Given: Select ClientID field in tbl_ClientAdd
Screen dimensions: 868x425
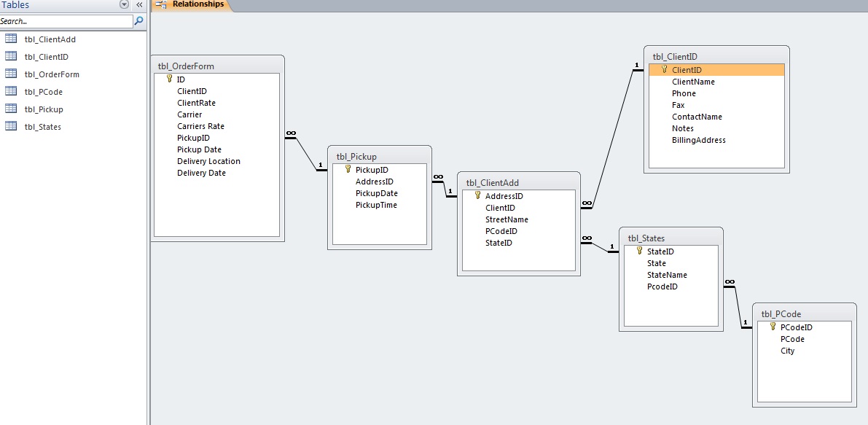Looking at the screenshot, I should coord(519,208).
